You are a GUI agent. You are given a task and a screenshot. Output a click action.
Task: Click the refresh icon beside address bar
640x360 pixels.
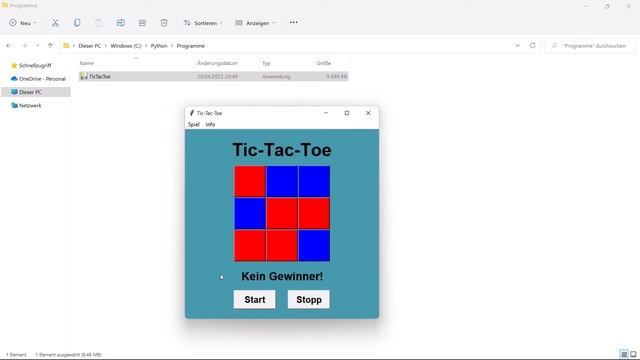[533, 46]
